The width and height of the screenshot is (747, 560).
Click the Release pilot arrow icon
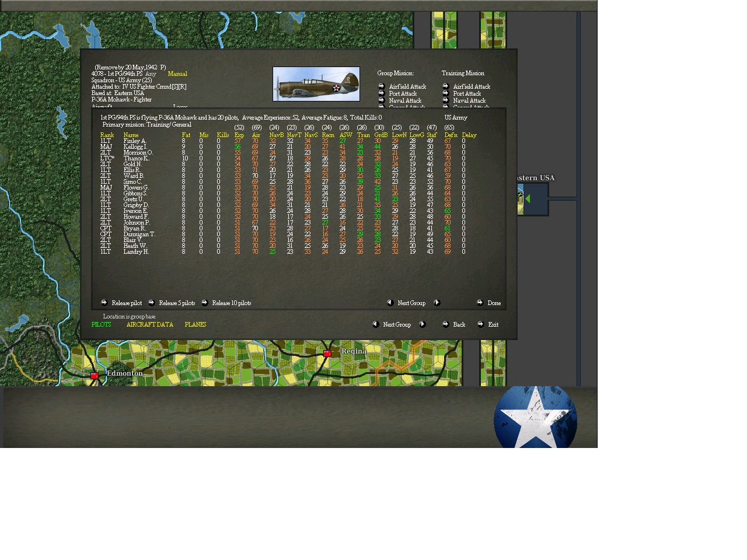tap(104, 303)
